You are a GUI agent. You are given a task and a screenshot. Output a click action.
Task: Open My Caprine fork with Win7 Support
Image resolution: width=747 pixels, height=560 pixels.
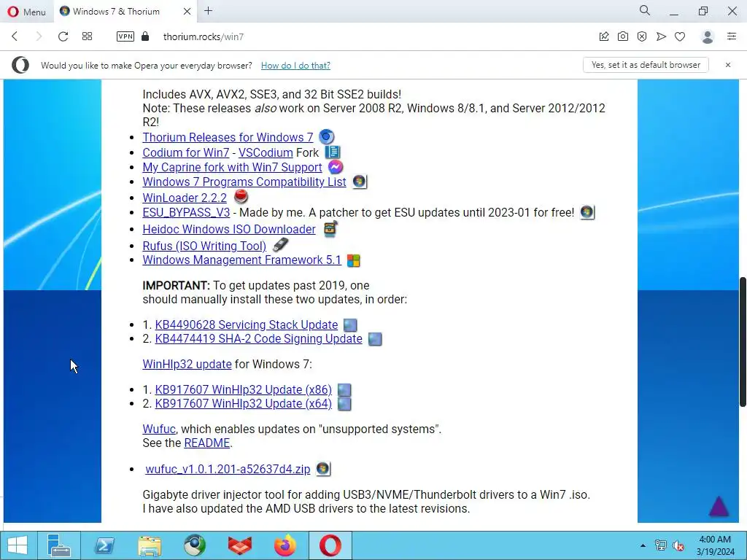pyautogui.click(x=232, y=167)
